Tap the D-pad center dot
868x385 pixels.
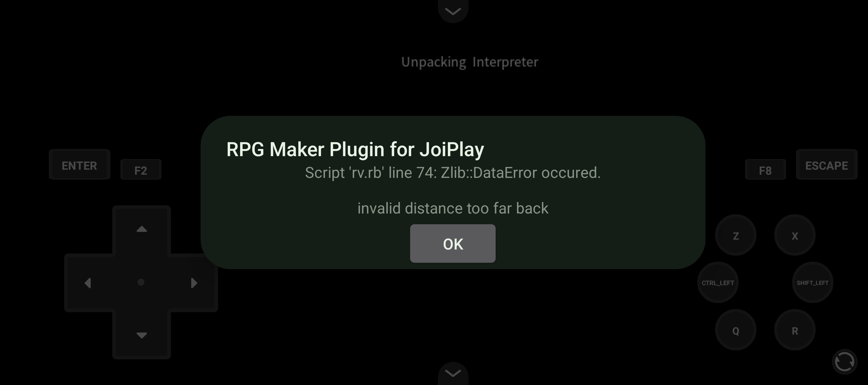(141, 282)
